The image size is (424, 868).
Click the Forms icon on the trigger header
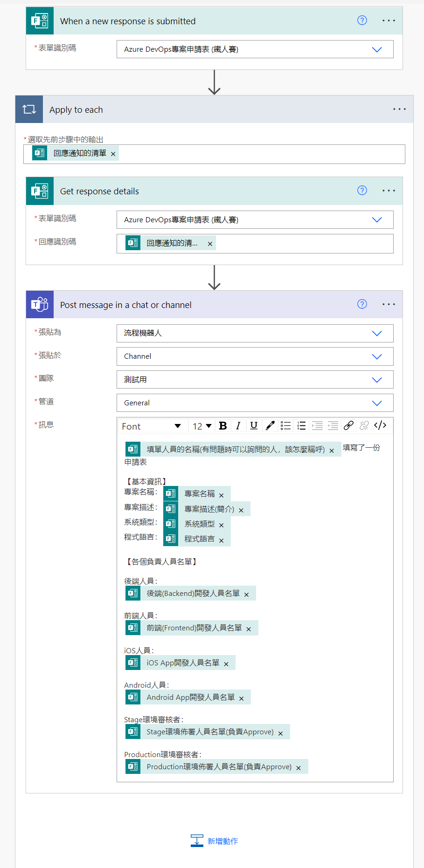click(40, 21)
